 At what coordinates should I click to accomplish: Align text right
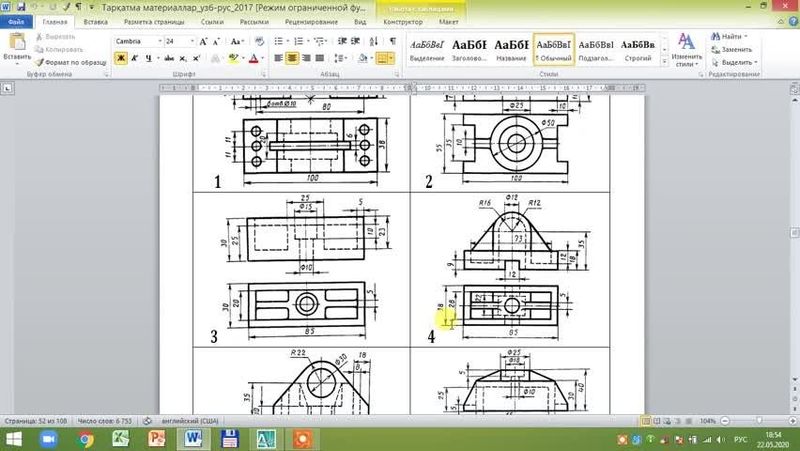click(x=306, y=58)
